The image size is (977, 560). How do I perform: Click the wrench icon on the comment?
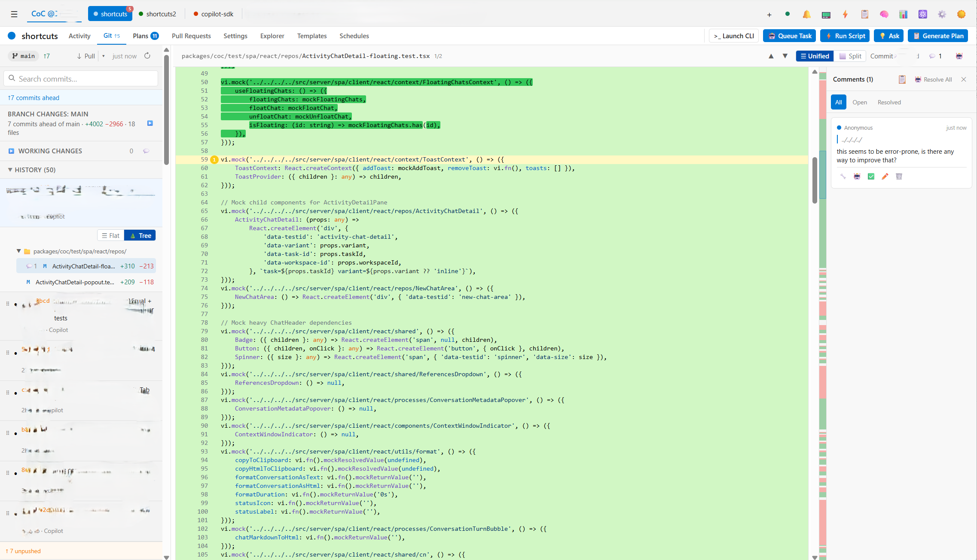point(843,176)
